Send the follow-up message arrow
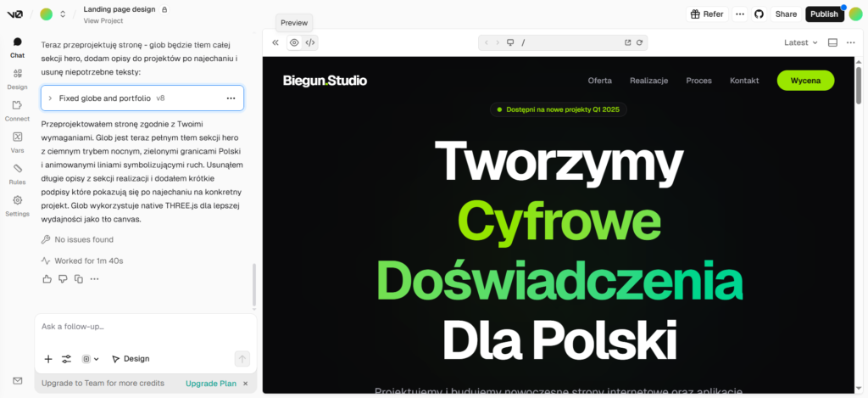This screenshot has height=398, width=868. coord(242,359)
